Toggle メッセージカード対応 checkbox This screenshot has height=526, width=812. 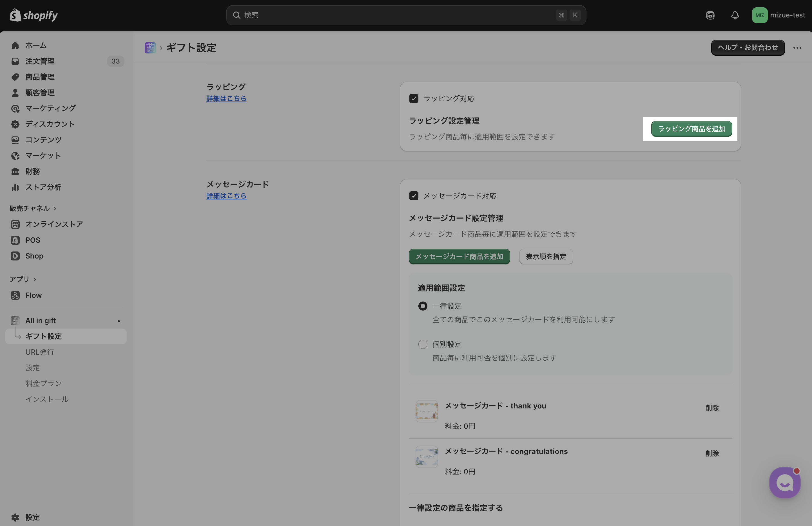(414, 196)
